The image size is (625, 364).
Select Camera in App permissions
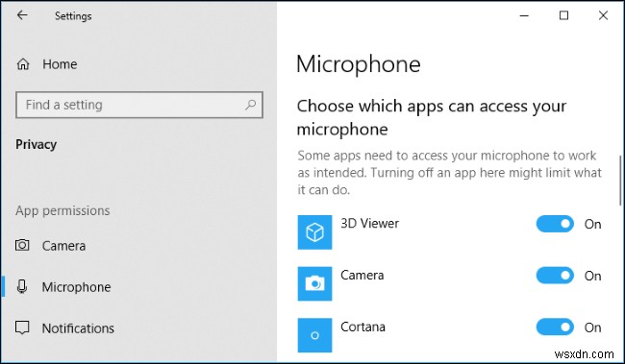63,246
